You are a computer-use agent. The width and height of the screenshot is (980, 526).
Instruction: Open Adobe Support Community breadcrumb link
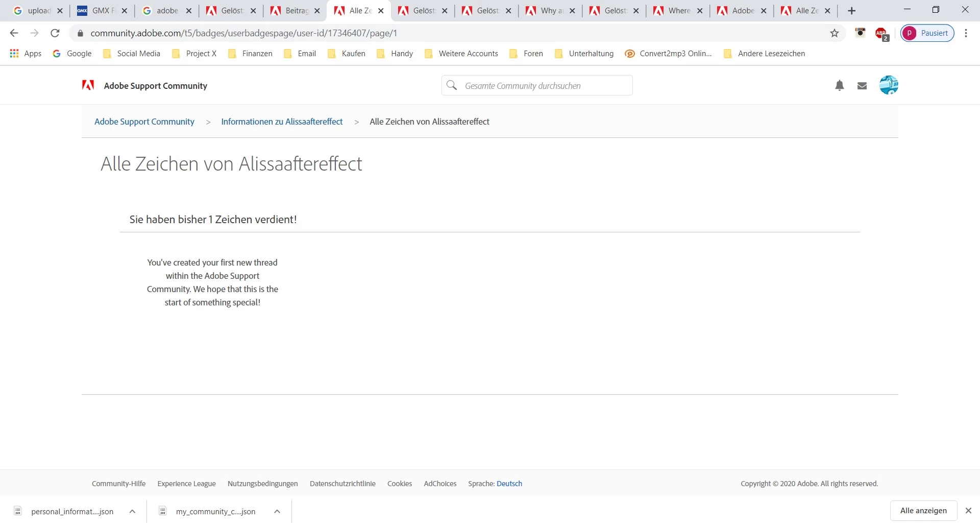click(144, 122)
